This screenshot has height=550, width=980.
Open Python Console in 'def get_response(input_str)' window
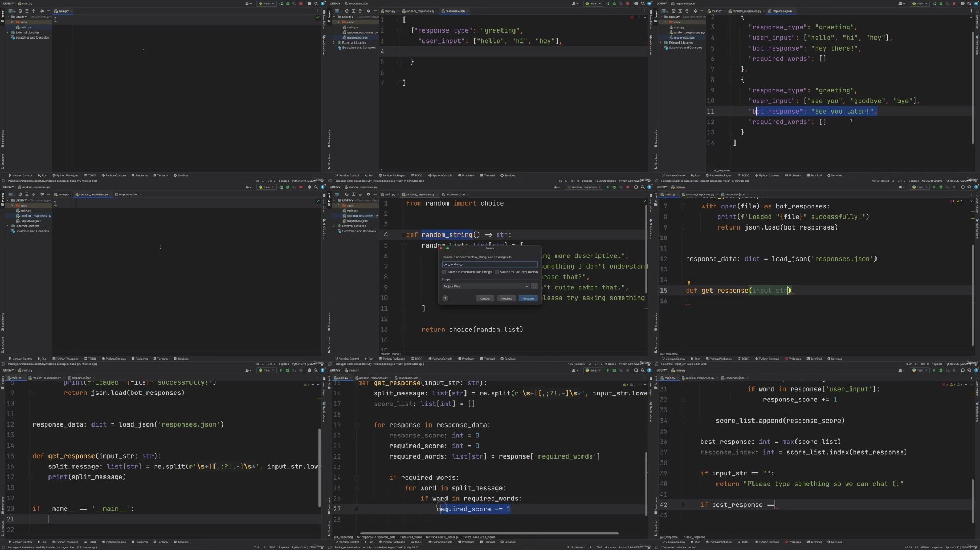click(x=767, y=359)
